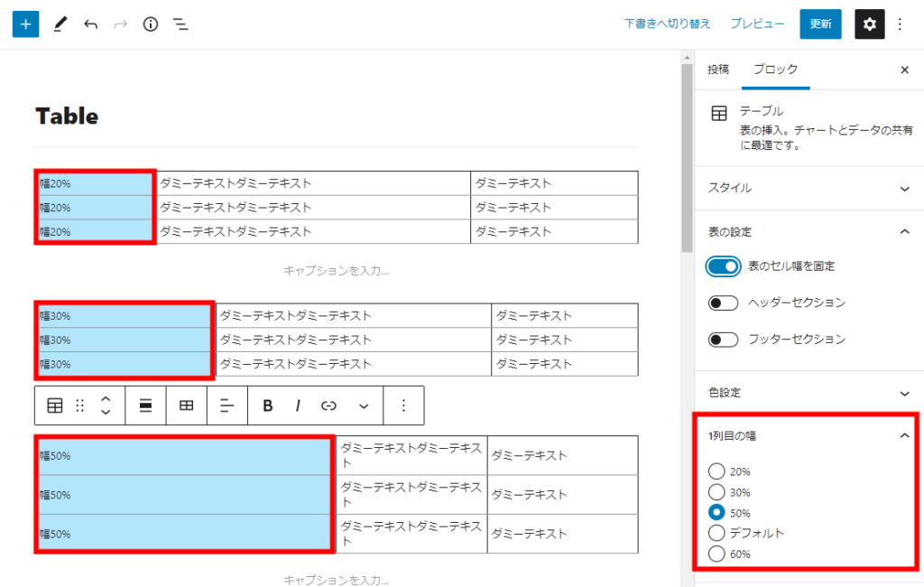The image size is (924, 587).
Task: Click the italic formatting button
Action: coord(297,405)
